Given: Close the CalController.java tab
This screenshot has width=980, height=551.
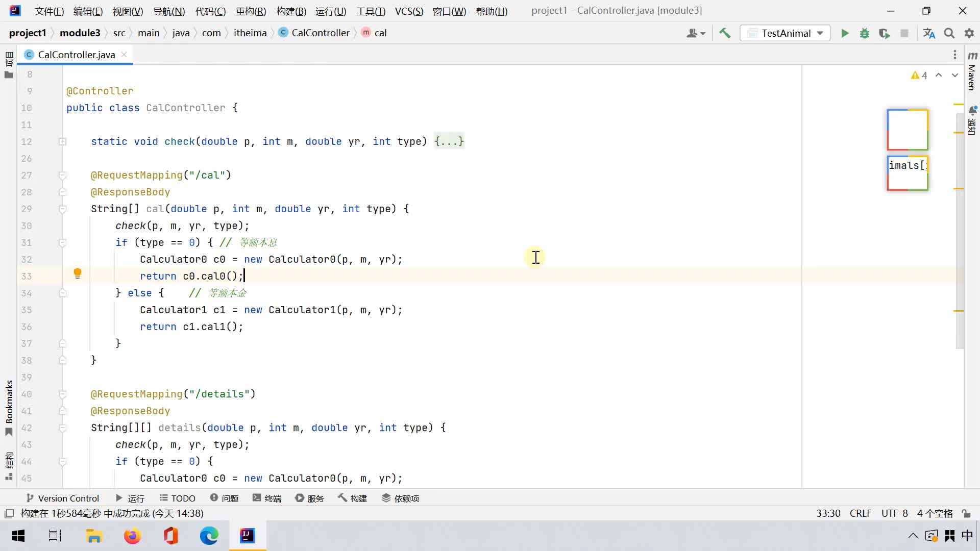Looking at the screenshot, I should click(124, 54).
